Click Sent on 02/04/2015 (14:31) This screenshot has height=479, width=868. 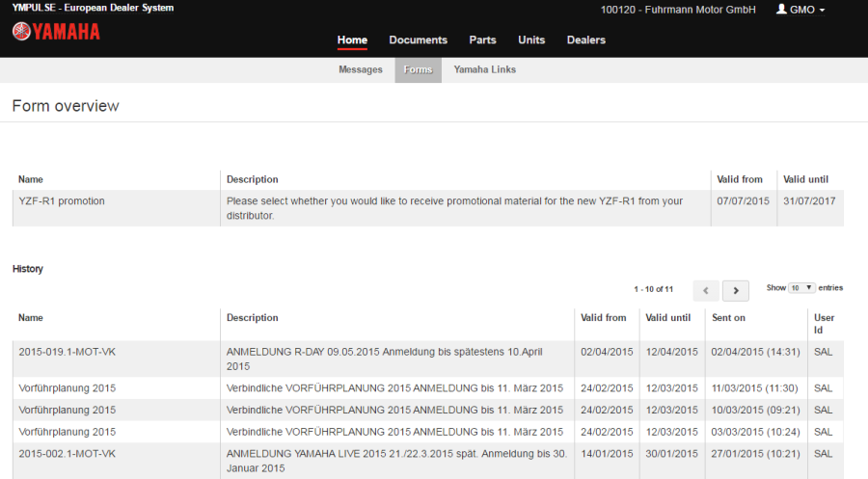[755, 352]
